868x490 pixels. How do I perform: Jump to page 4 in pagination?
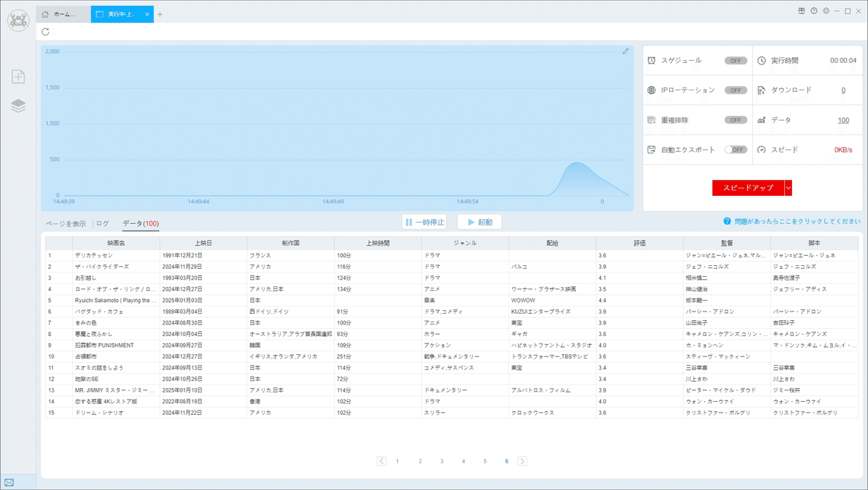(x=463, y=461)
